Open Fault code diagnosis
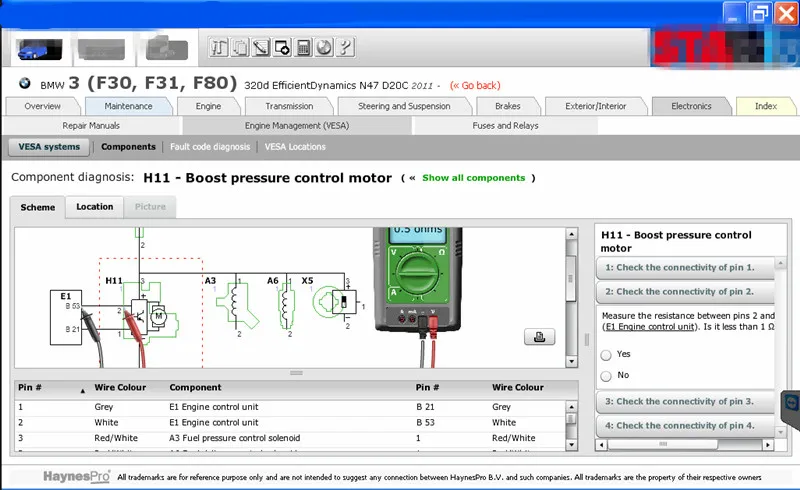 [210, 147]
